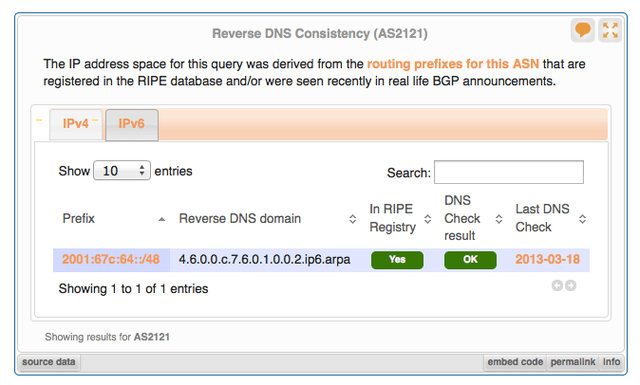Click the green Yes registry badge

pos(397,260)
